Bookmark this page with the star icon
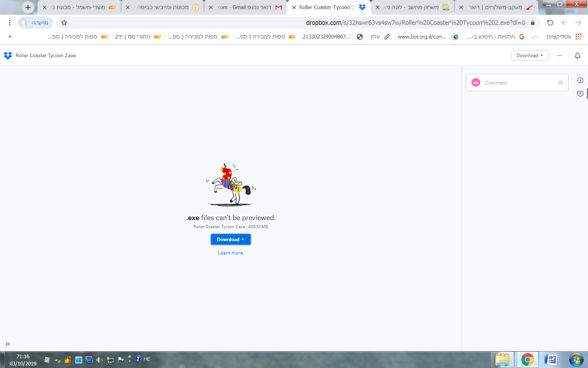 [64, 23]
